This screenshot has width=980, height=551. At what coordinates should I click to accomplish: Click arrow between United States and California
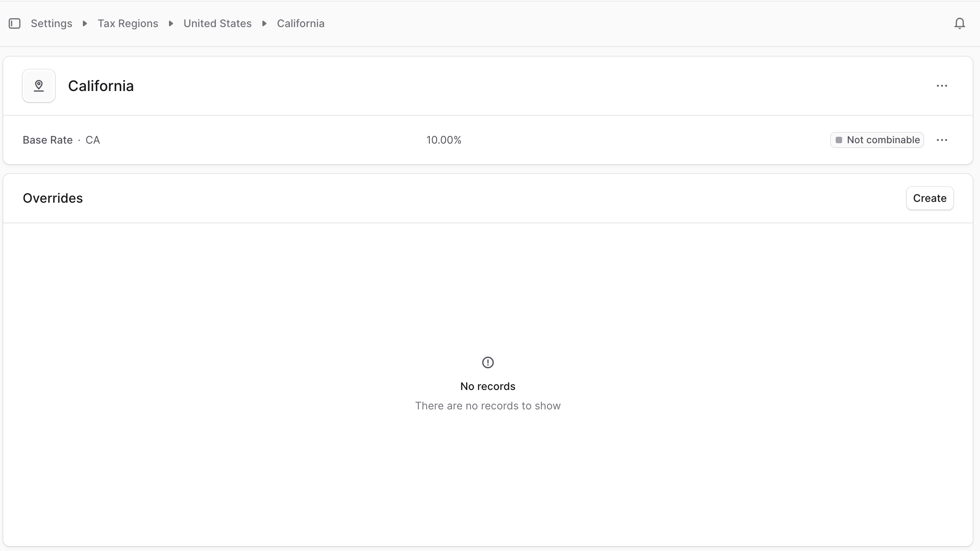pyautogui.click(x=264, y=23)
